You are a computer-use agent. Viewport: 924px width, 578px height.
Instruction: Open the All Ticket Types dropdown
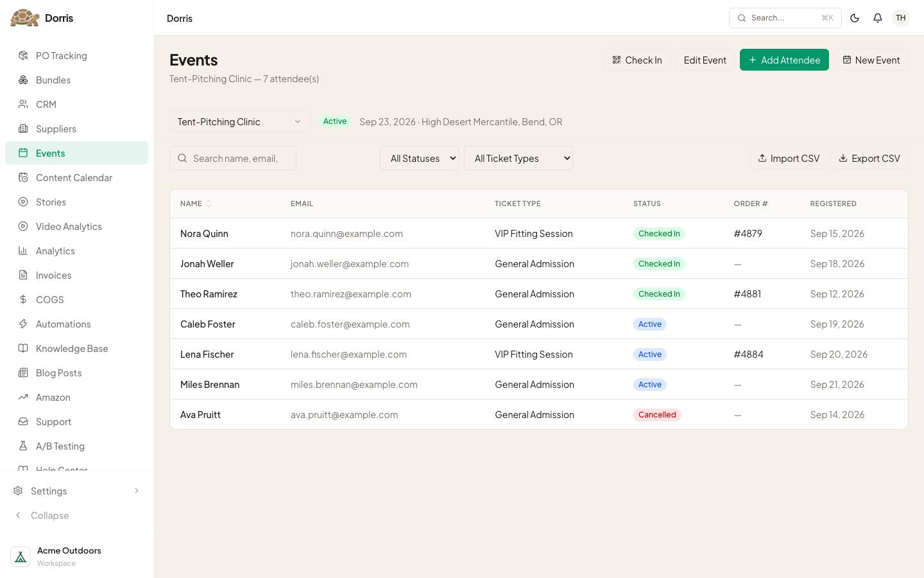(x=518, y=158)
